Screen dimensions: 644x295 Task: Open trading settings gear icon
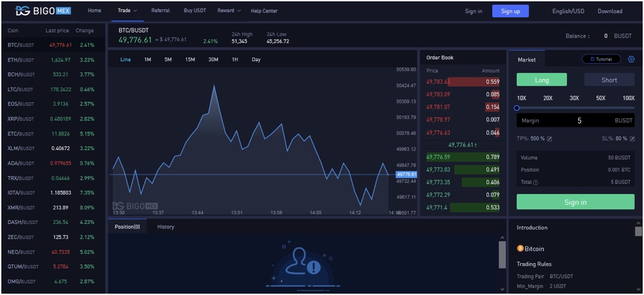631,59
